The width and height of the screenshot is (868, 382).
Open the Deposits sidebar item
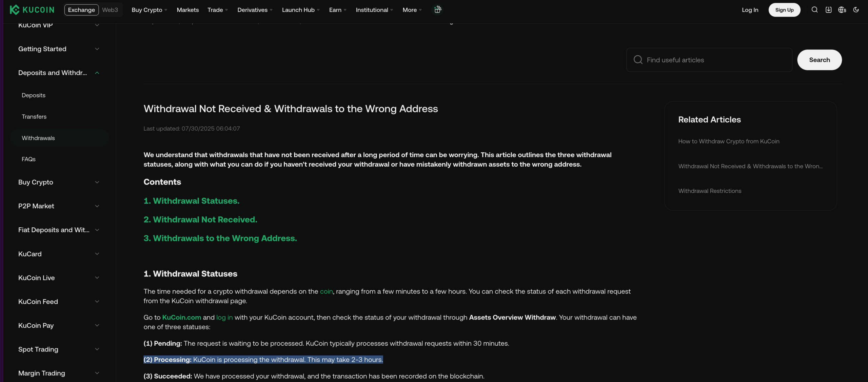click(34, 95)
